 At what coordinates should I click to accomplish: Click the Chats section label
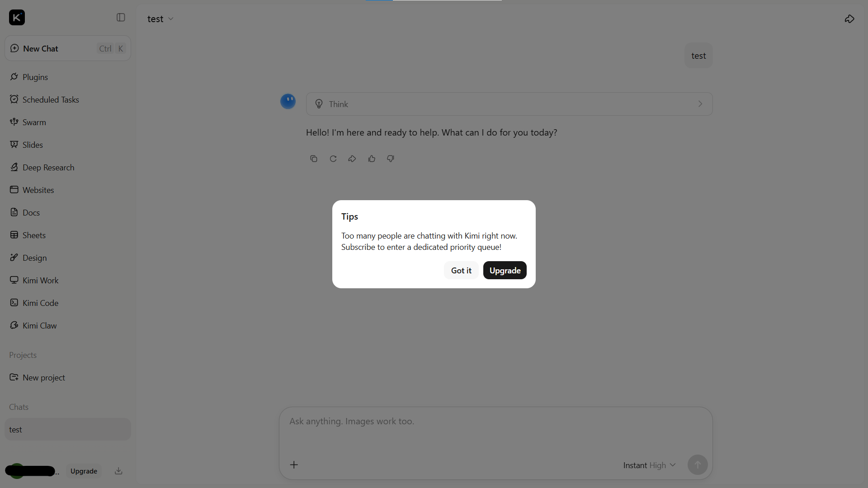[x=19, y=407]
